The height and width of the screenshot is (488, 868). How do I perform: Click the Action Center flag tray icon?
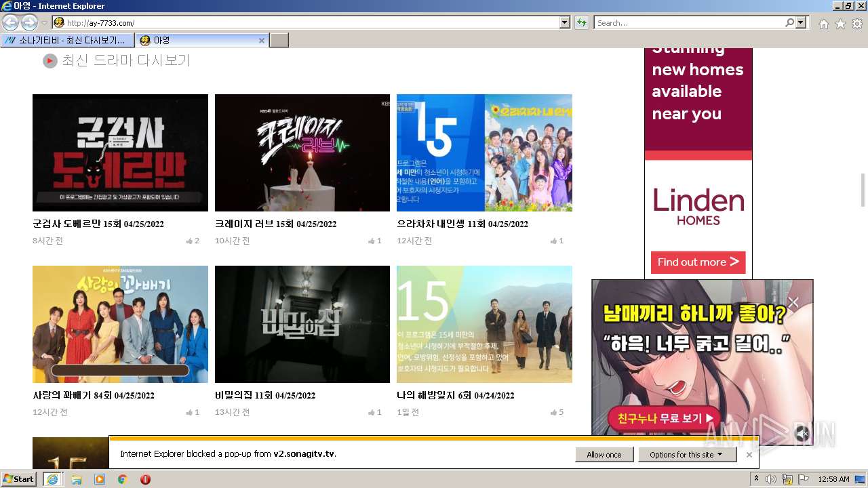[804, 479]
